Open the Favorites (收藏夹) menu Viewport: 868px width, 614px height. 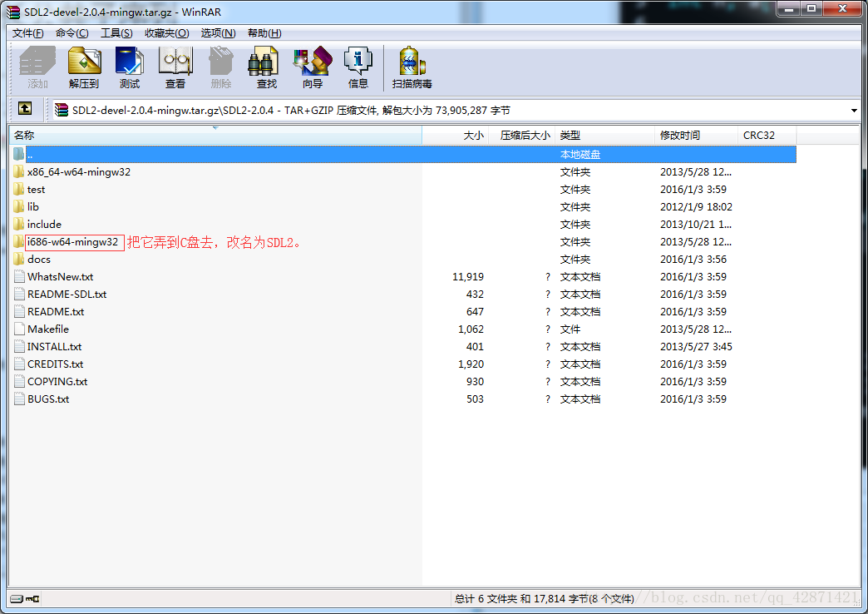coord(167,33)
